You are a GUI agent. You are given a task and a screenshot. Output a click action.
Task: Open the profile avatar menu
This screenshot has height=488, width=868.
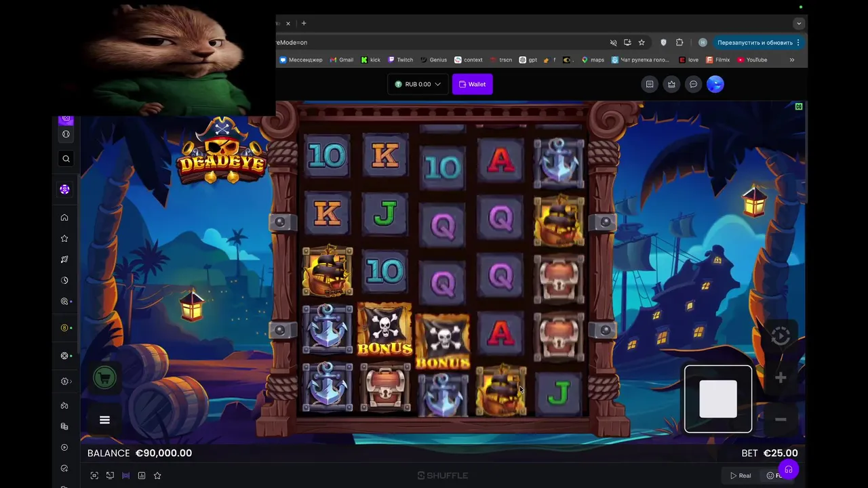click(715, 84)
